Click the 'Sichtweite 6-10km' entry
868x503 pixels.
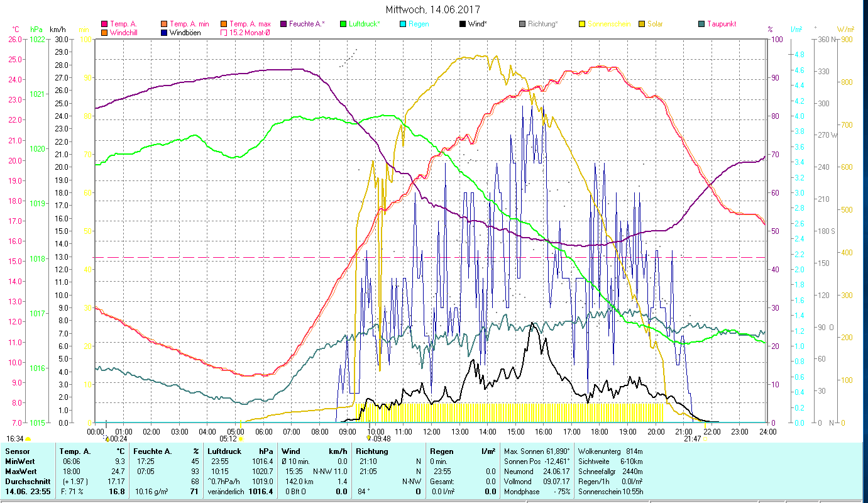tap(610, 462)
